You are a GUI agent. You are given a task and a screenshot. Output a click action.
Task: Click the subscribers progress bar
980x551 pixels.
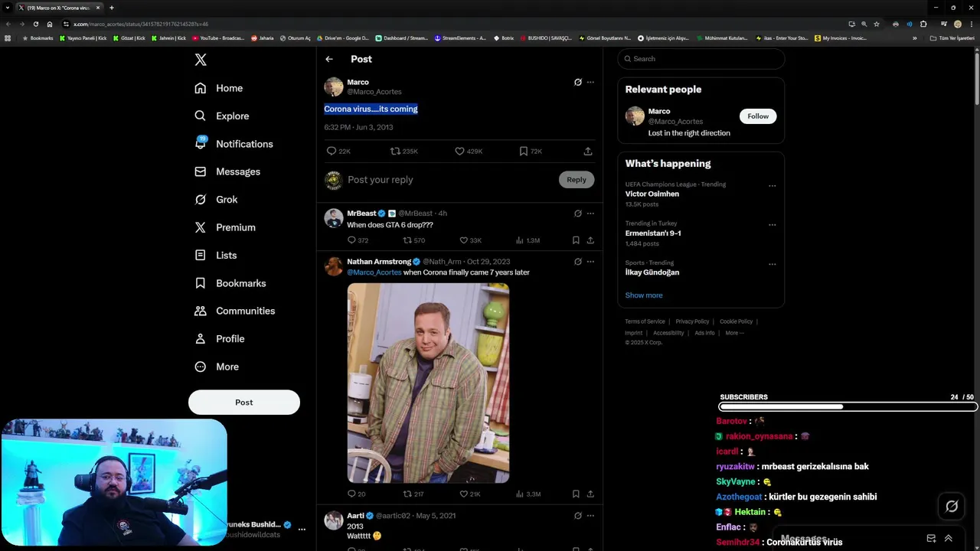(848, 407)
